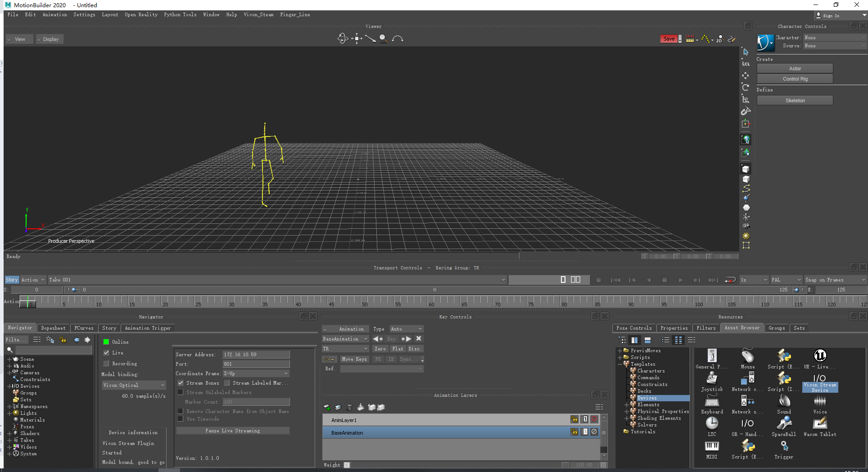Uncheck the Live checkbox
The width and height of the screenshot is (868, 472).
point(107,353)
